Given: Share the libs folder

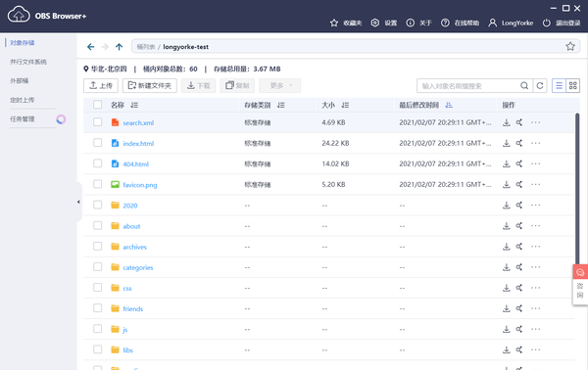Looking at the screenshot, I should click(x=519, y=349).
